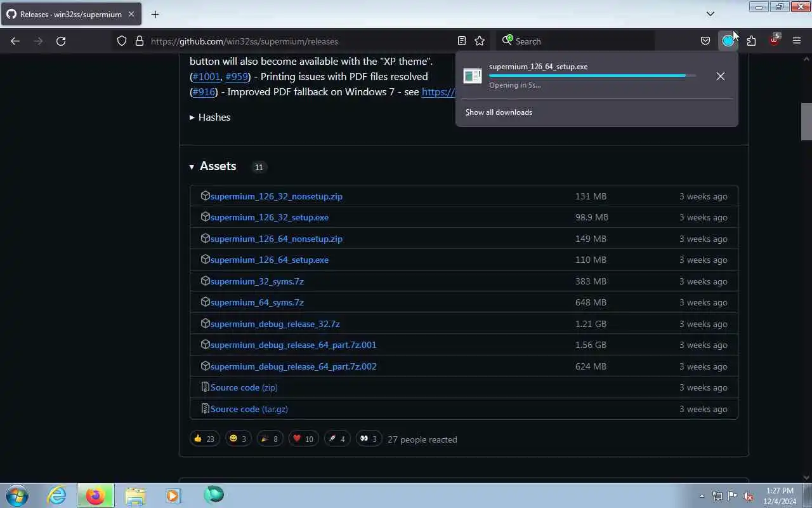Open Action Center flag tray icon

[733, 496]
